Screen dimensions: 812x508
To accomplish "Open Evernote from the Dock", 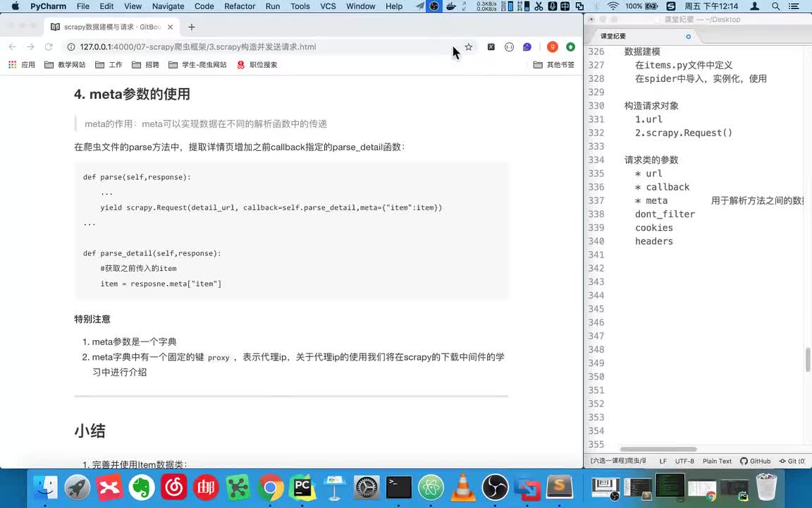I will [142, 488].
